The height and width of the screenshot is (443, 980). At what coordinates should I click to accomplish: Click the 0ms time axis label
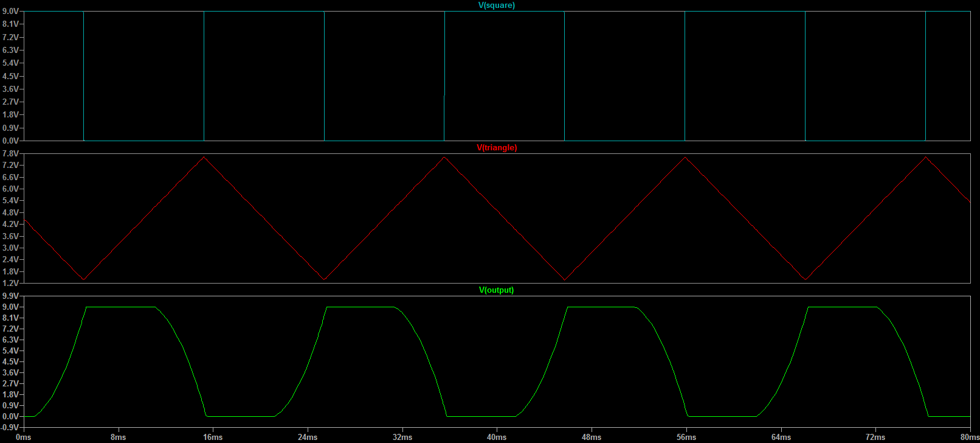[23, 438]
